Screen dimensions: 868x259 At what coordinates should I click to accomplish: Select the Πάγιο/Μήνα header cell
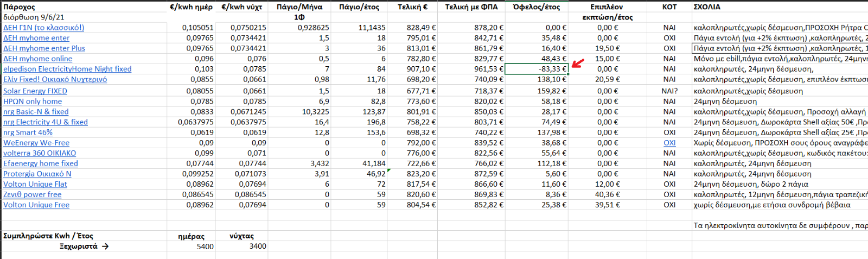coord(299,7)
